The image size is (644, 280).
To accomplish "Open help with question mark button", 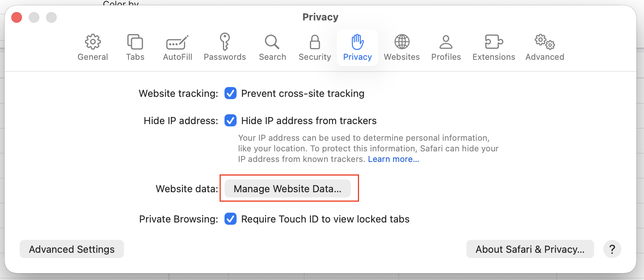I will pos(612,249).
